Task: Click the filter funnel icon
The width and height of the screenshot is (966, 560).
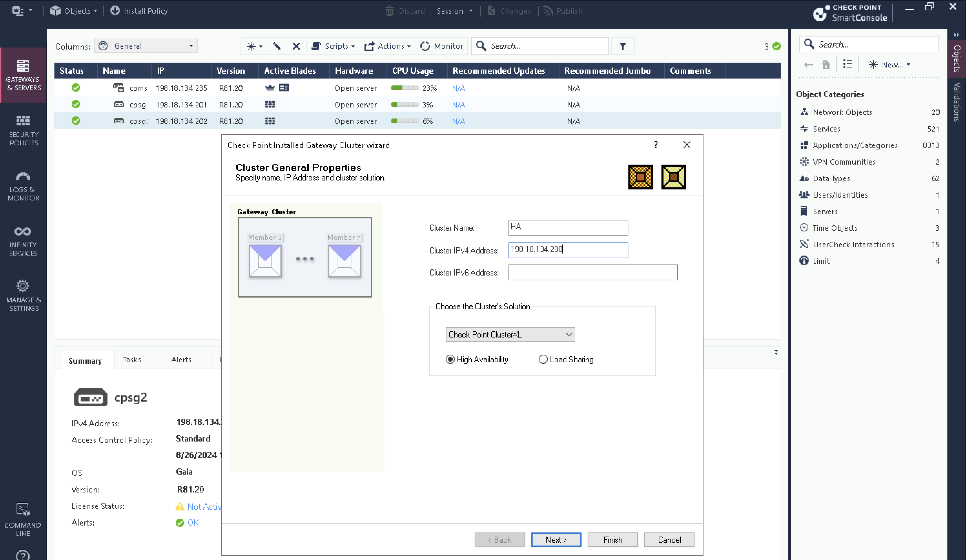Action: pos(623,46)
